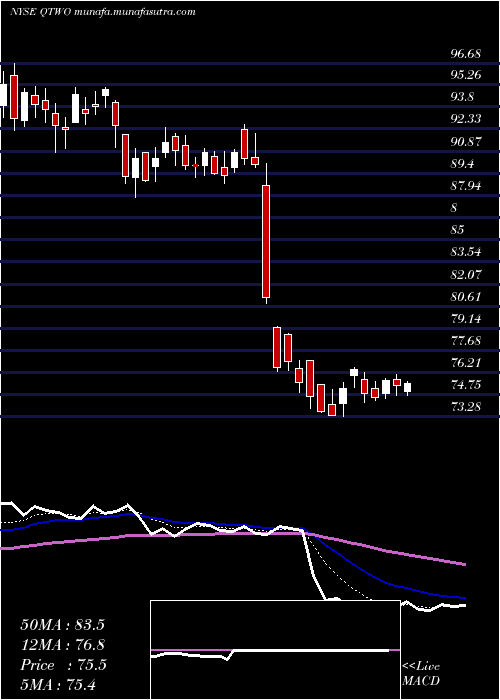The width and height of the screenshot is (500, 700).
Task: Click the 93.8 price axis label
Action: 462,97
